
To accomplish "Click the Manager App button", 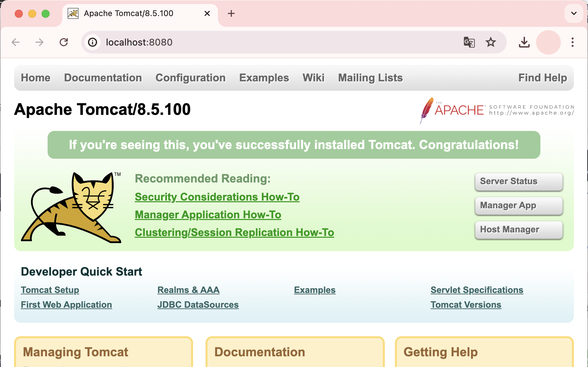I will click(x=519, y=206).
